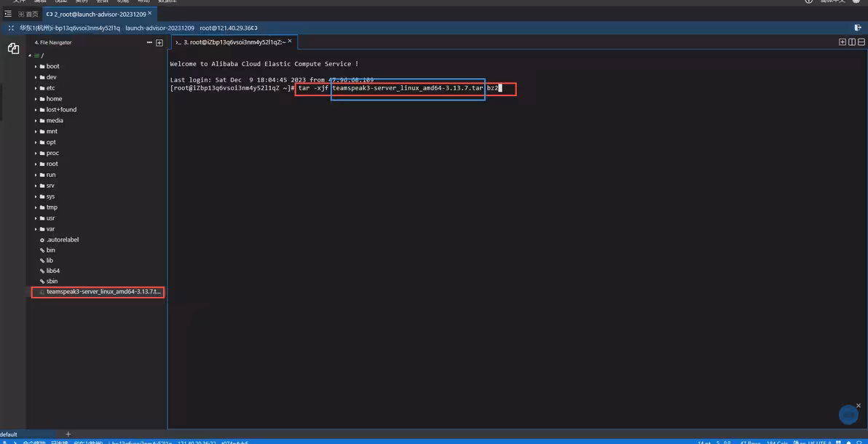Viewport: 868px width, 444px height.
Task: Expand the dev folder
Action: (x=36, y=77)
